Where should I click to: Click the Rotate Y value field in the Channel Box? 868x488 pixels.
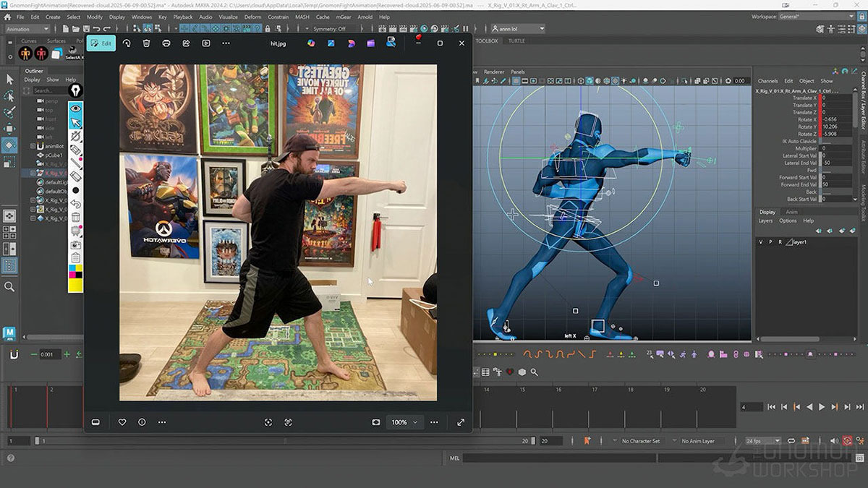830,126
